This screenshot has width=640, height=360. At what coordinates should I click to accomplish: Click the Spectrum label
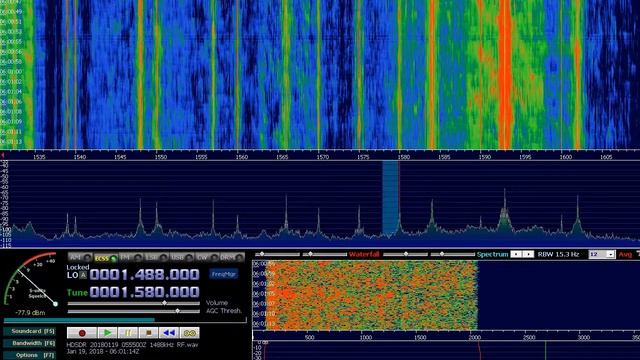point(492,254)
